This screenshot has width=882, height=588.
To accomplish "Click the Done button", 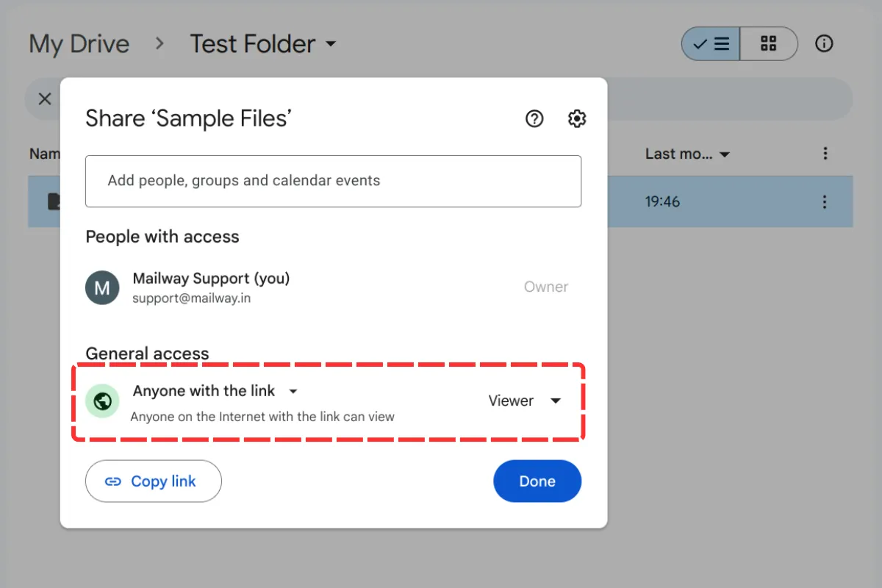I will (x=537, y=481).
